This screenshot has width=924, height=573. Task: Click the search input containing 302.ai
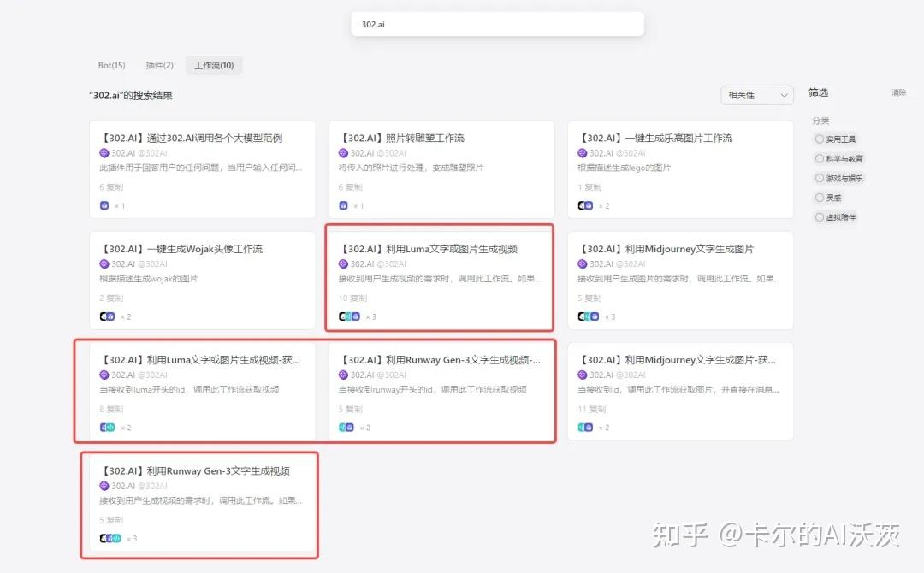click(497, 24)
